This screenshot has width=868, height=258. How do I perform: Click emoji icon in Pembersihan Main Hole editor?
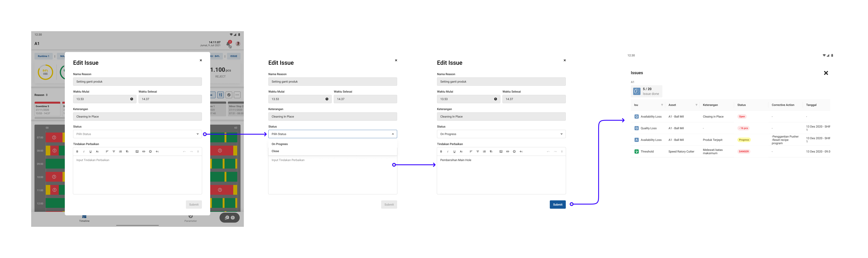click(x=514, y=152)
